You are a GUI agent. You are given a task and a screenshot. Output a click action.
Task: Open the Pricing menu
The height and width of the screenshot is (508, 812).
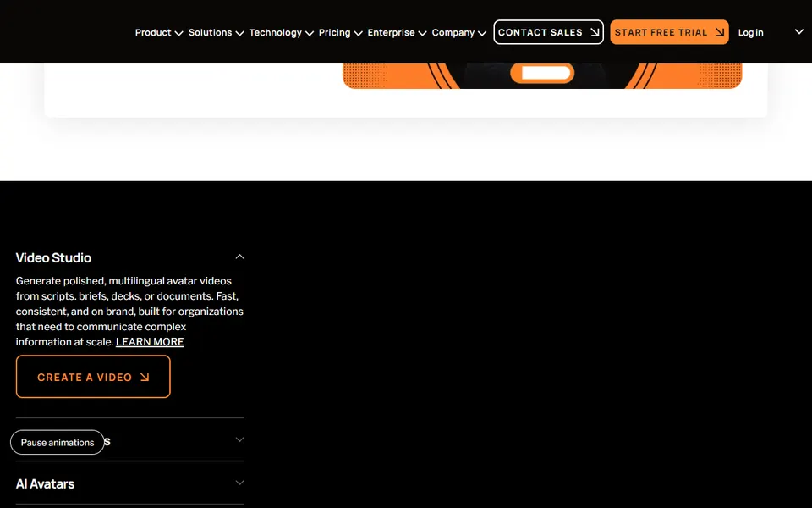340,33
